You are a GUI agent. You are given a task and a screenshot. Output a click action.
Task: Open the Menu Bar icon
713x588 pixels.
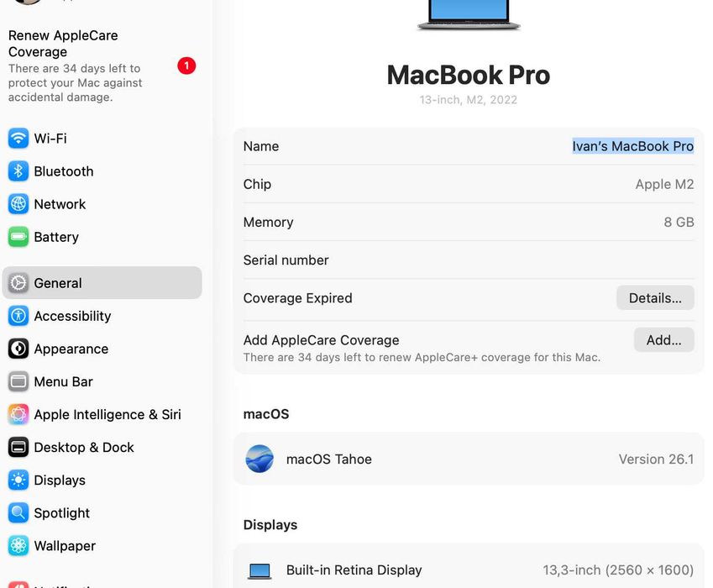tap(18, 381)
